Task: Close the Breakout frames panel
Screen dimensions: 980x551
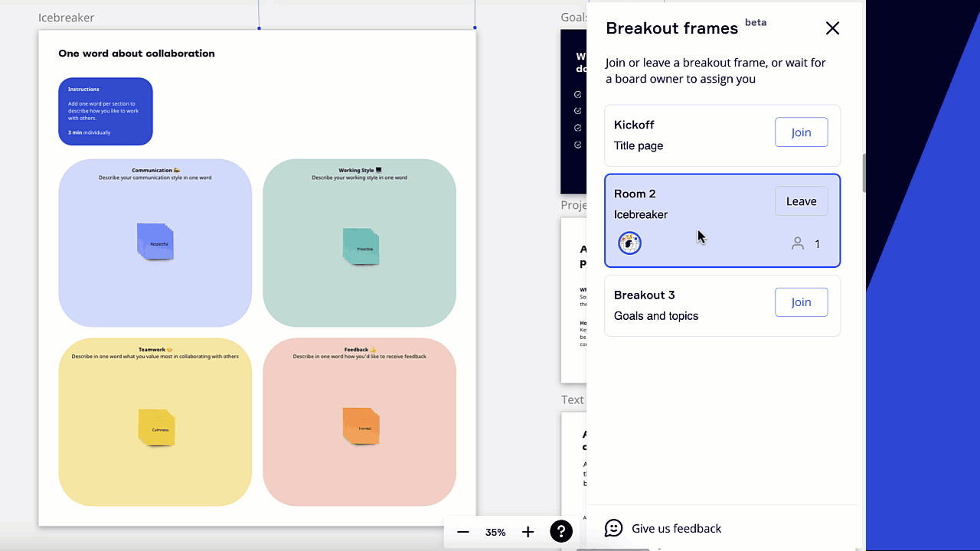Action: coord(832,28)
